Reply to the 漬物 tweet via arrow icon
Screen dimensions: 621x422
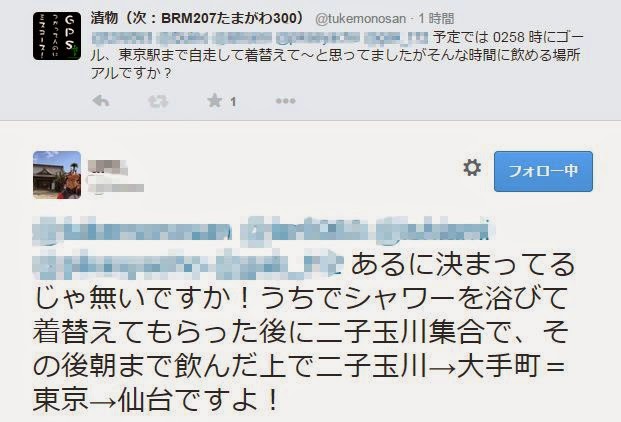point(101,101)
